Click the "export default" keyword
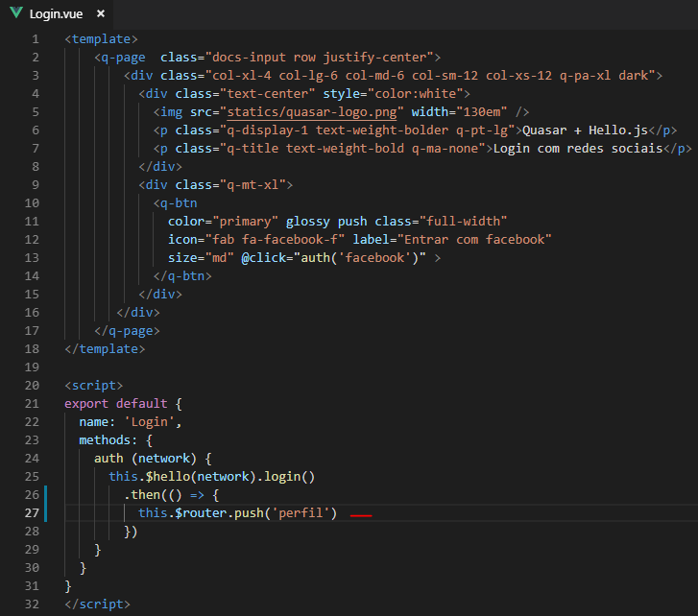 116,404
